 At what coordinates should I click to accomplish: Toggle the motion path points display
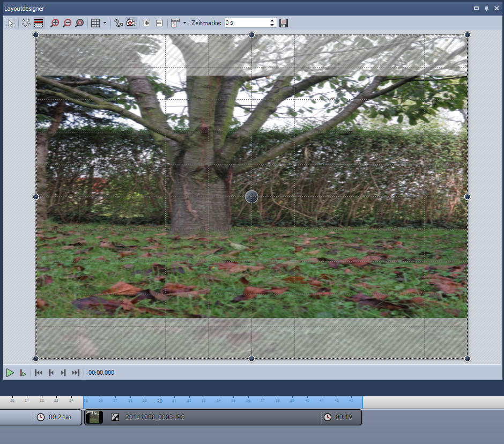(x=26, y=23)
